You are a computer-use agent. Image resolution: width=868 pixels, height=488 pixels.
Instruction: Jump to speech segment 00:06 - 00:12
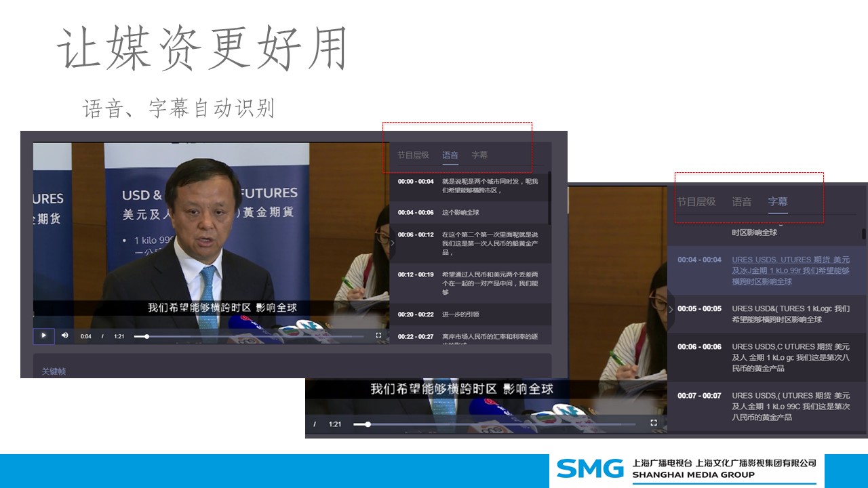point(416,235)
